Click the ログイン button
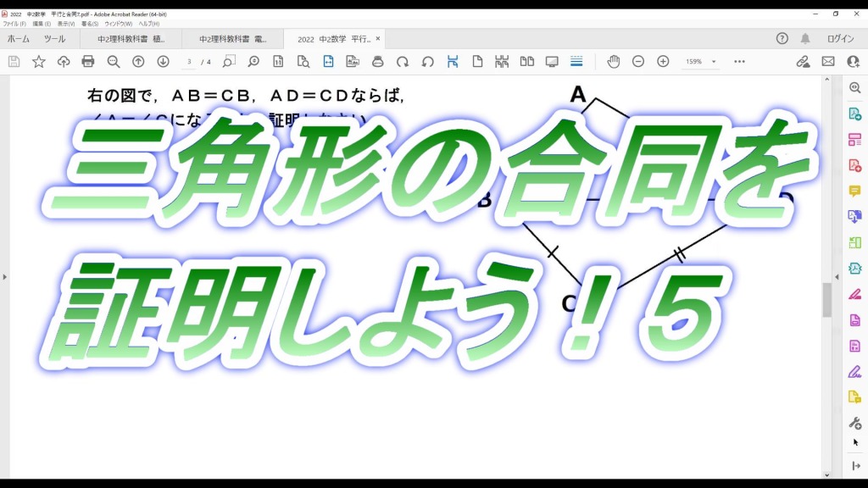The width and height of the screenshot is (868, 488). point(840,39)
